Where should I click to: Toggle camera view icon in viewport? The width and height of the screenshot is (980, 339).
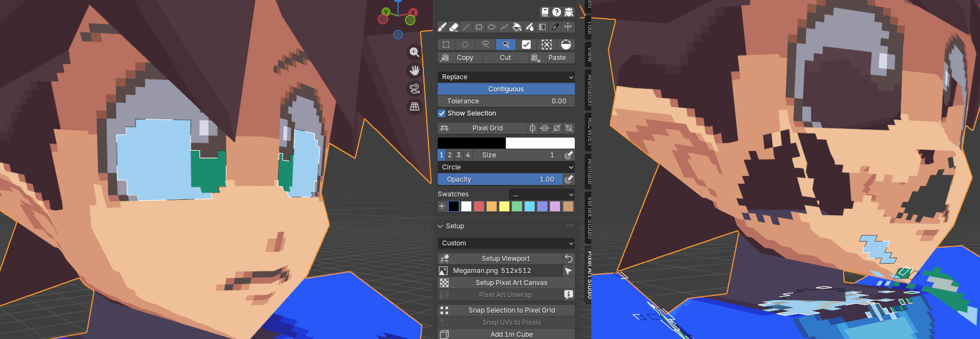click(415, 89)
